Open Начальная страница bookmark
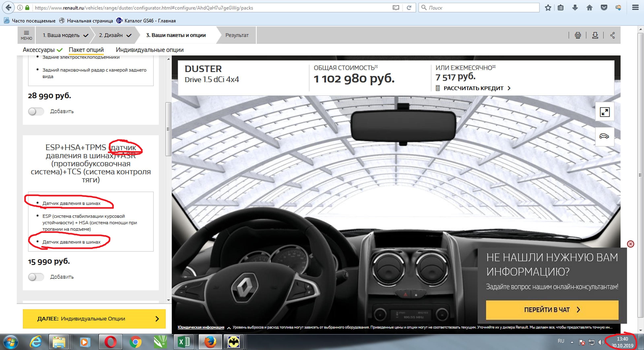 (86, 21)
